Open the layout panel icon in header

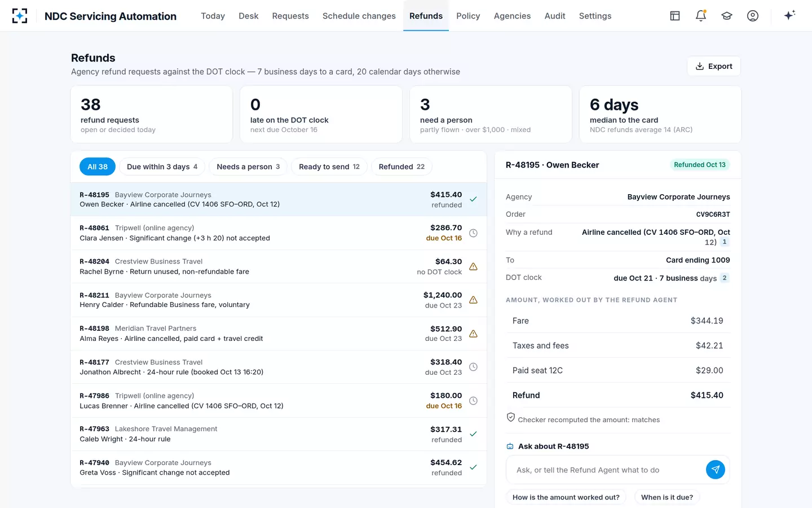pyautogui.click(x=675, y=16)
